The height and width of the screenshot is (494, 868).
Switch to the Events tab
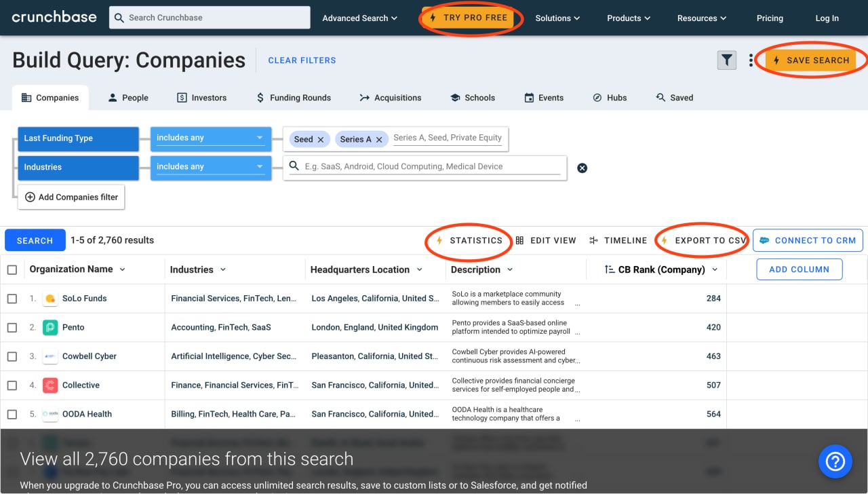[544, 98]
